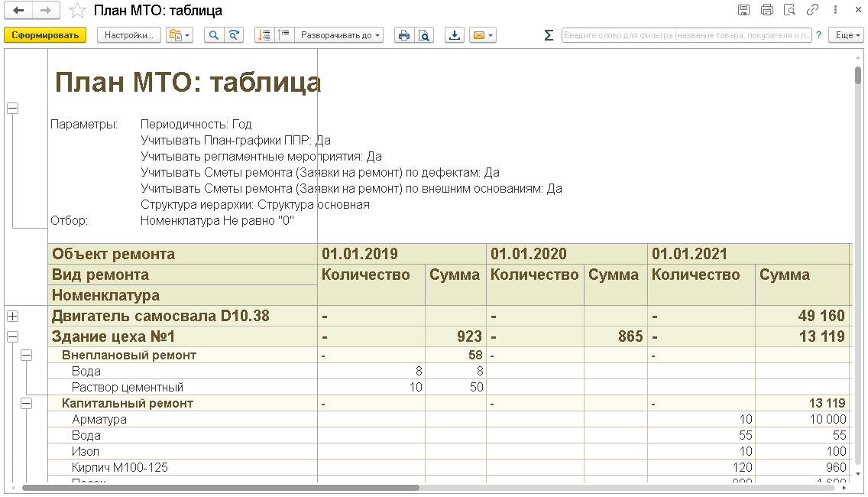868x497 pixels.
Task: Add report to favorites with star icon
Action: [x=77, y=11]
